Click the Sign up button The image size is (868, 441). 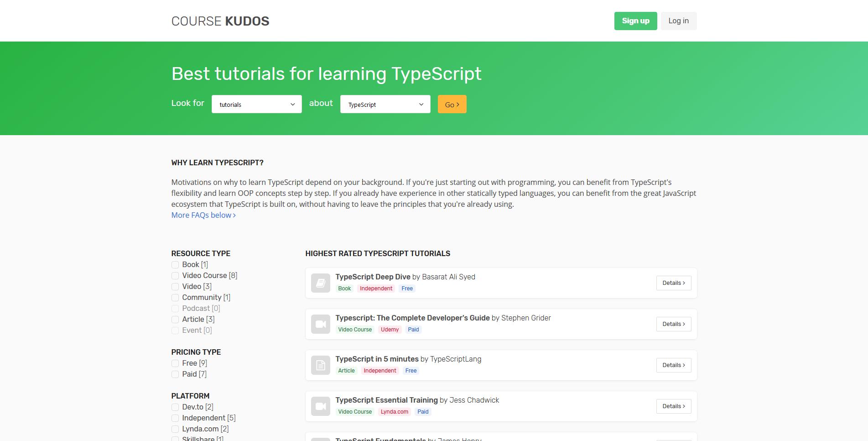635,21
